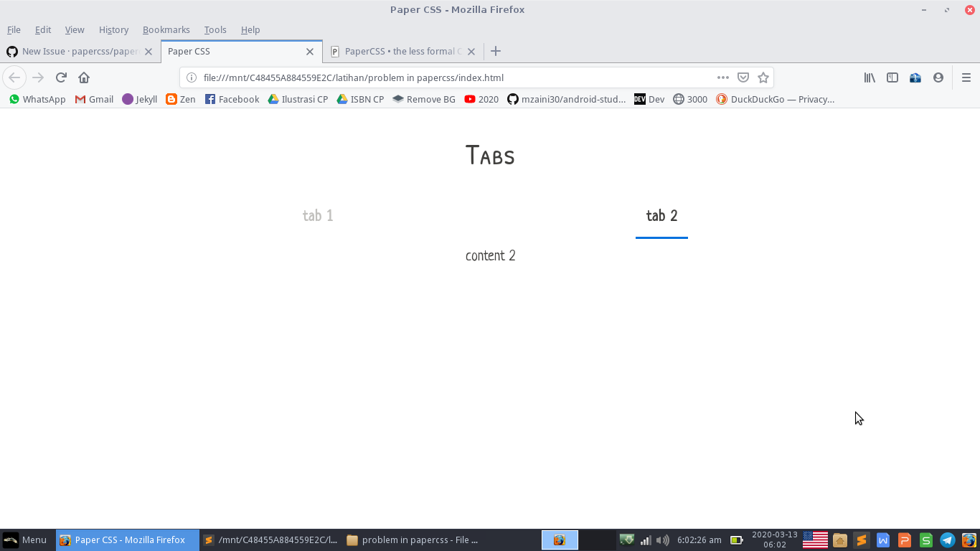Open Gmail from the bookmarks toolbar

94,99
